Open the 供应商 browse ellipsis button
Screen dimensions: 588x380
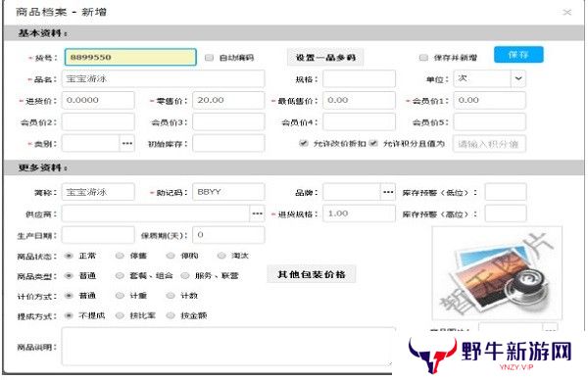[x=257, y=214]
